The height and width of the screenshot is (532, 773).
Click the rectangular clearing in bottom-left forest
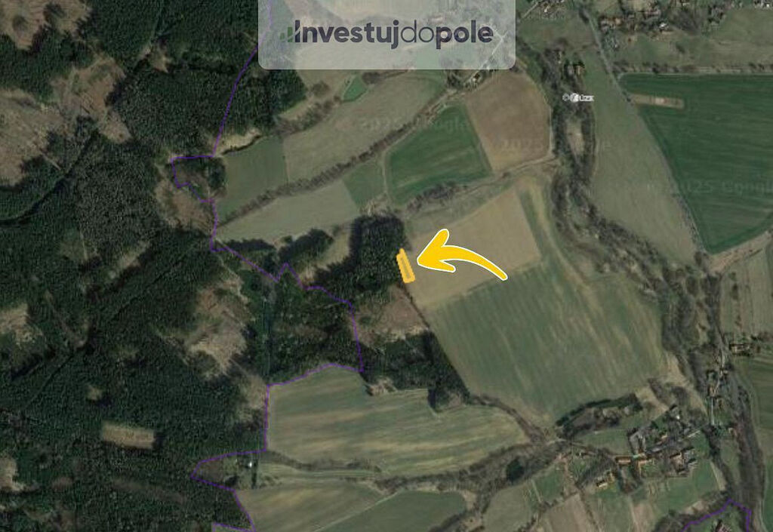coord(128,436)
